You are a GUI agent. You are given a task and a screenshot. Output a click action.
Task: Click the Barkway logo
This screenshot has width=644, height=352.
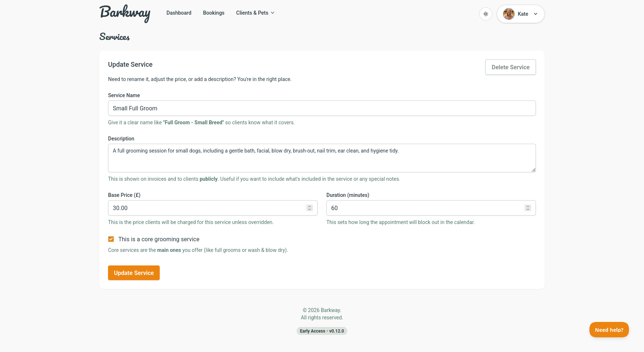pos(125,14)
